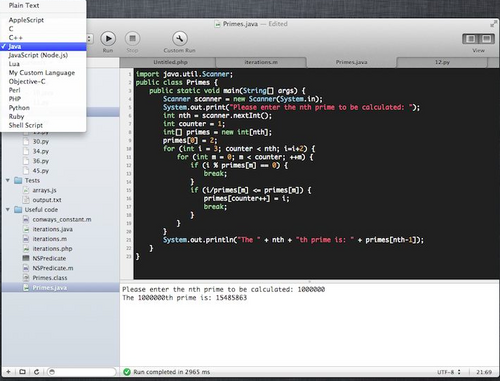
Task: Switch to the Untitled.php tab
Action: coord(170,62)
